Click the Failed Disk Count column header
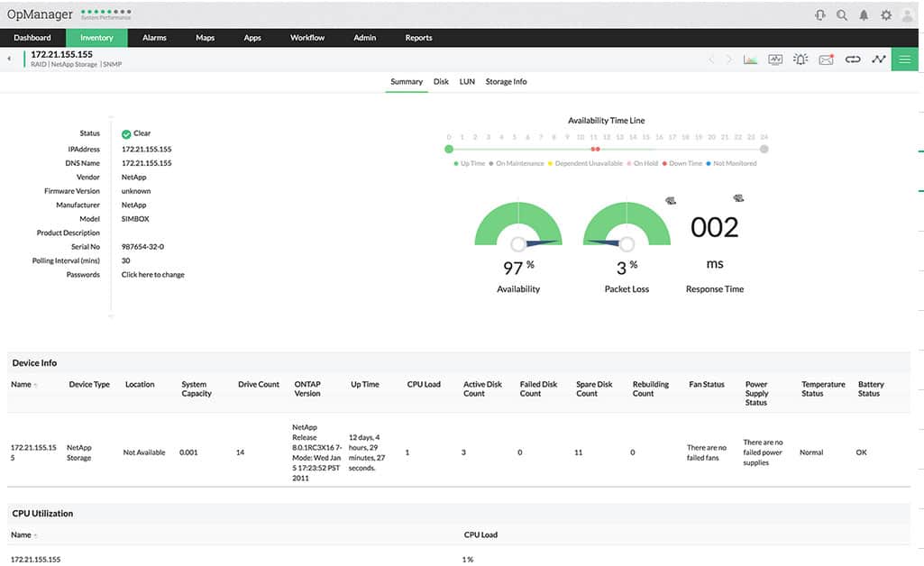Viewport: 924px width, 566px height. [x=538, y=389]
